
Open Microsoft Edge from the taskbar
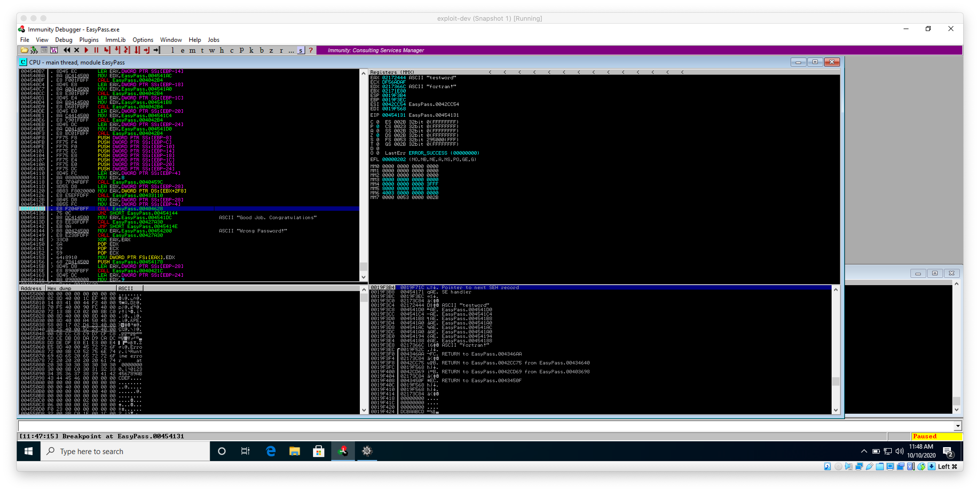tap(270, 451)
